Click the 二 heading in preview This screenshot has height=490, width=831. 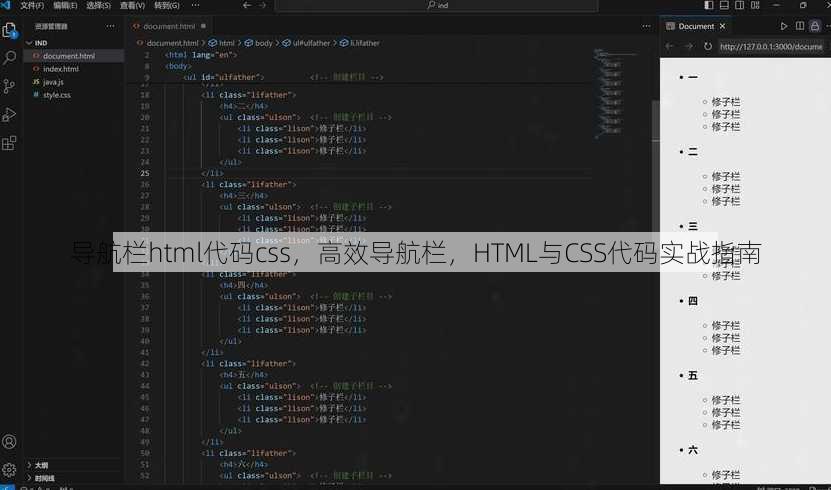[693, 152]
